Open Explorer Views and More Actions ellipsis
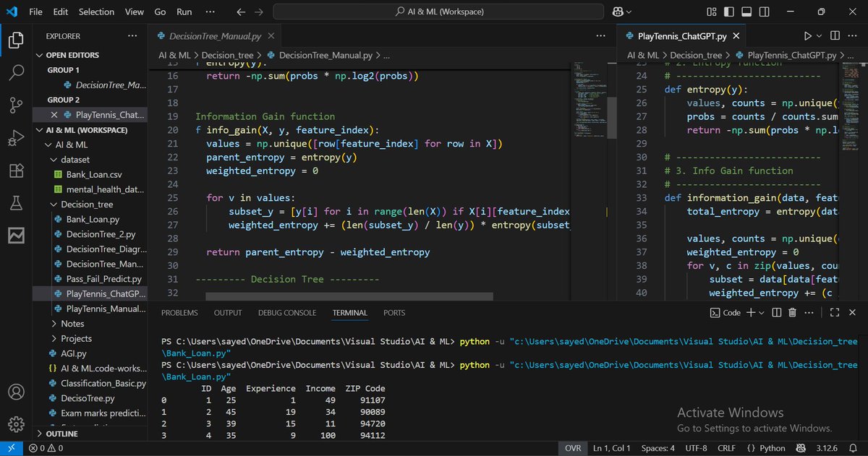 132,36
